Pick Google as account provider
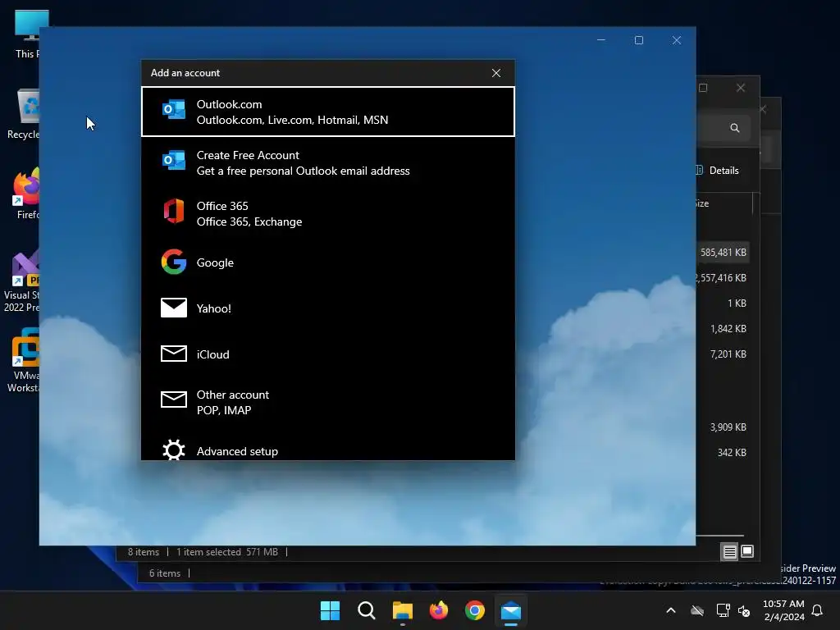This screenshot has height=630, width=840. pos(328,262)
